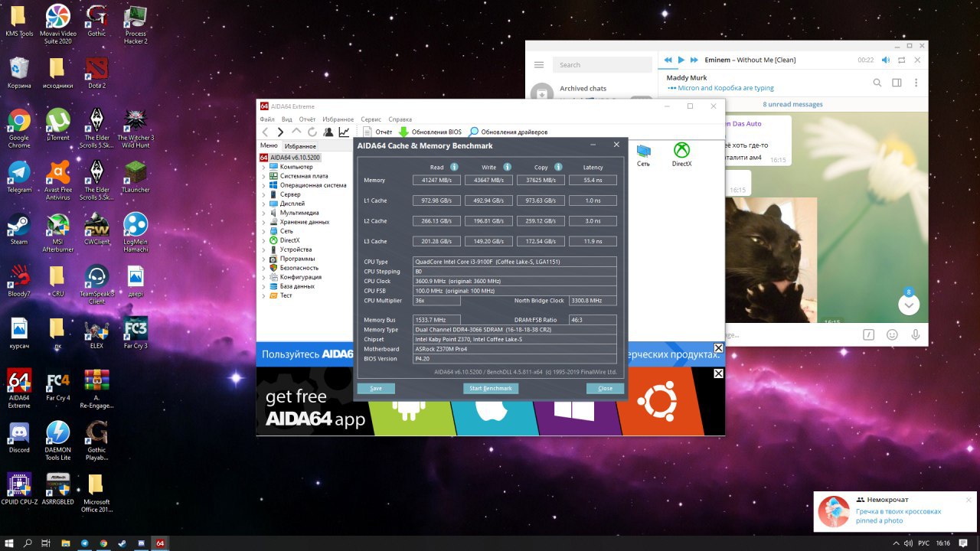Open Telegram chat three-dot menu

click(x=916, y=83)
